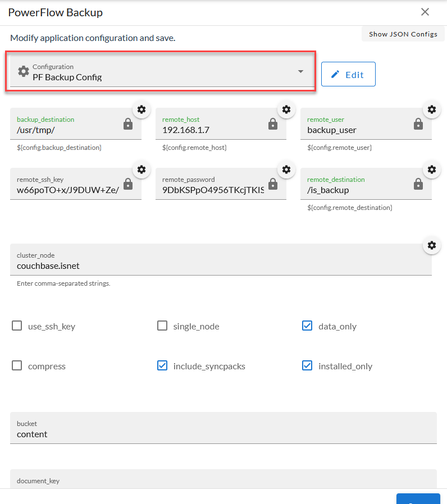Open the Configuration dropdown

161,72
